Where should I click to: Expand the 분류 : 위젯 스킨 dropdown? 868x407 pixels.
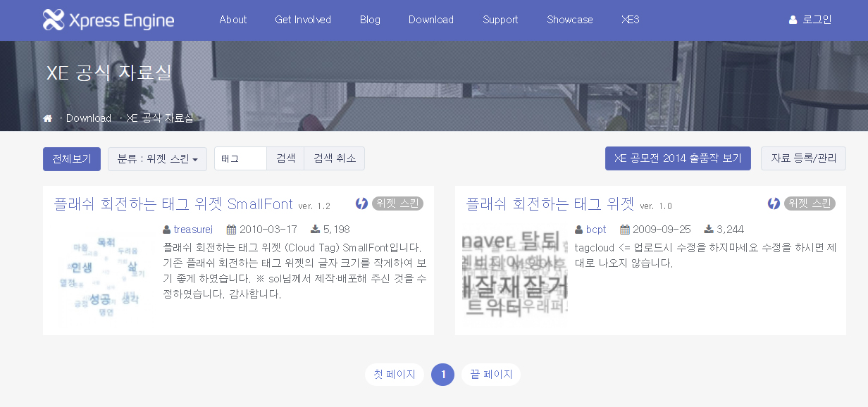click(x=157, y=159)
